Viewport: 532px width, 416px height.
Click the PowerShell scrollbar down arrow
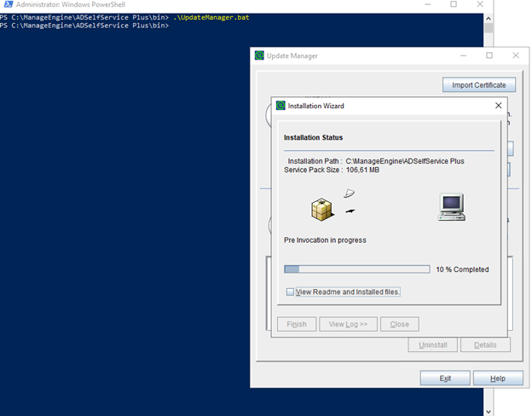click(489, 412)
